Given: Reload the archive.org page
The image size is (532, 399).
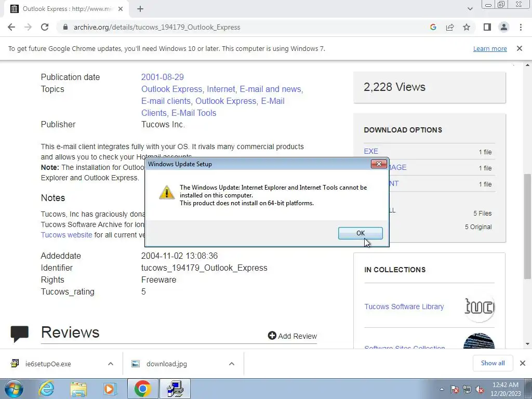Looking at the screenshot, I should point(45,27).
